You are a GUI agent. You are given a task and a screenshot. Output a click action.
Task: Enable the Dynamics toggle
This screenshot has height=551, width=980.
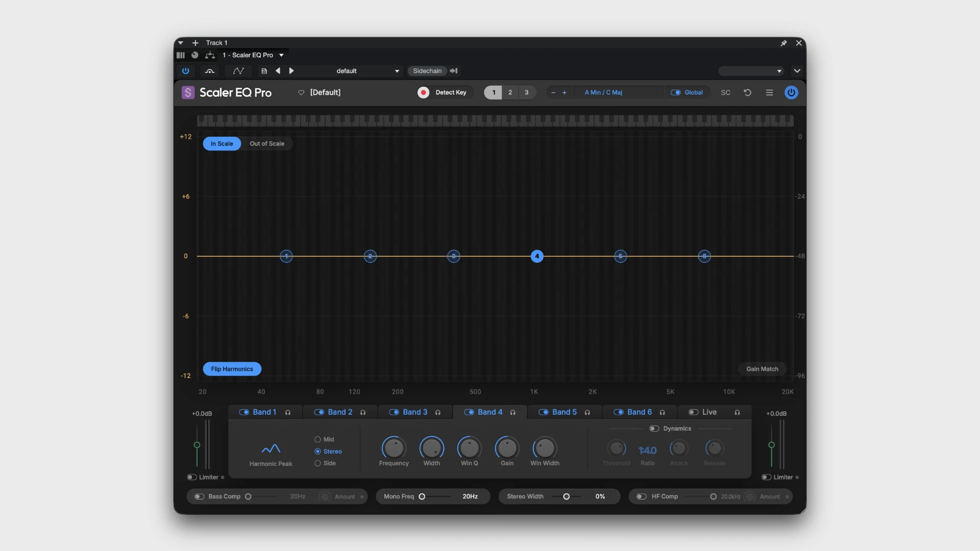pos(654,429)
